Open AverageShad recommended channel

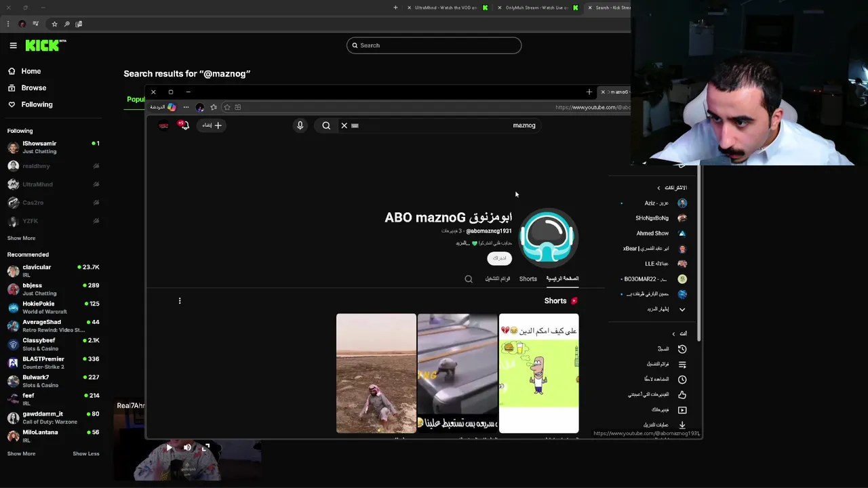53,326
